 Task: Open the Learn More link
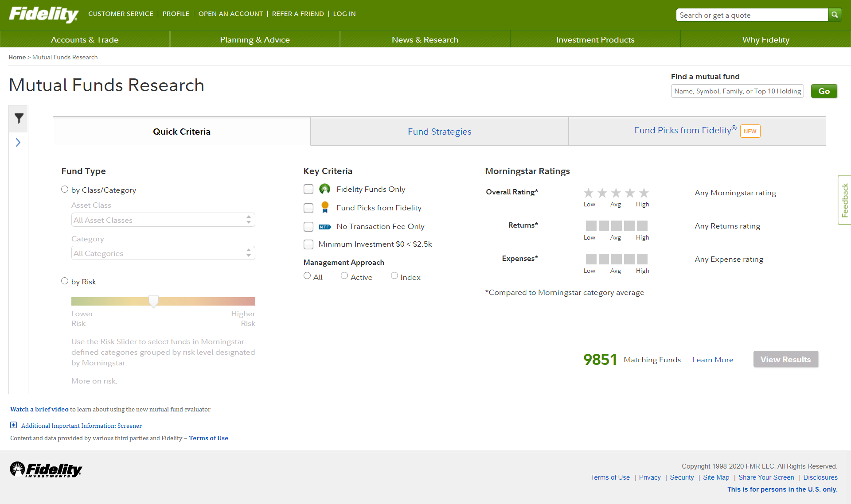click(713, 360)
